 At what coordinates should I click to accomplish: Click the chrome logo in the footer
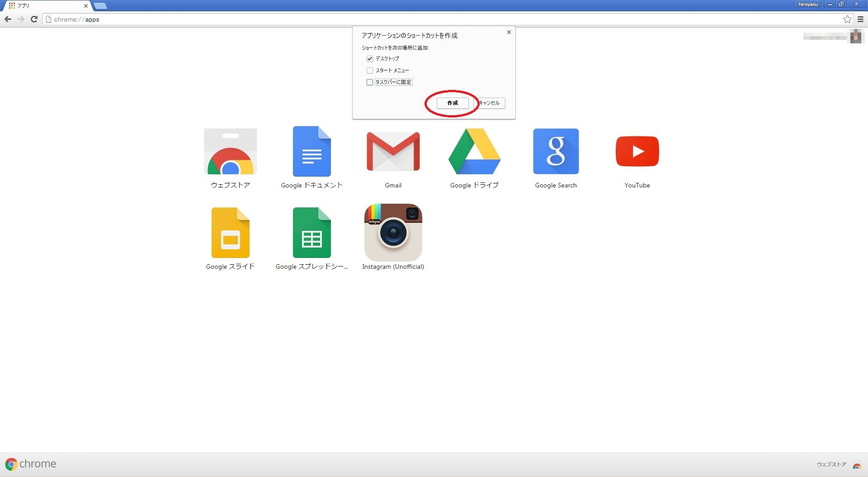(x=30, y=464)
